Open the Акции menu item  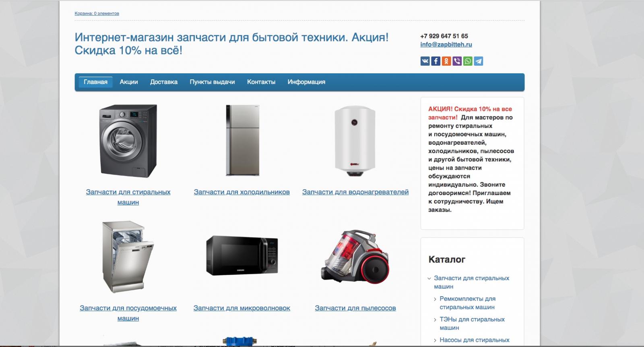(129, 82)
